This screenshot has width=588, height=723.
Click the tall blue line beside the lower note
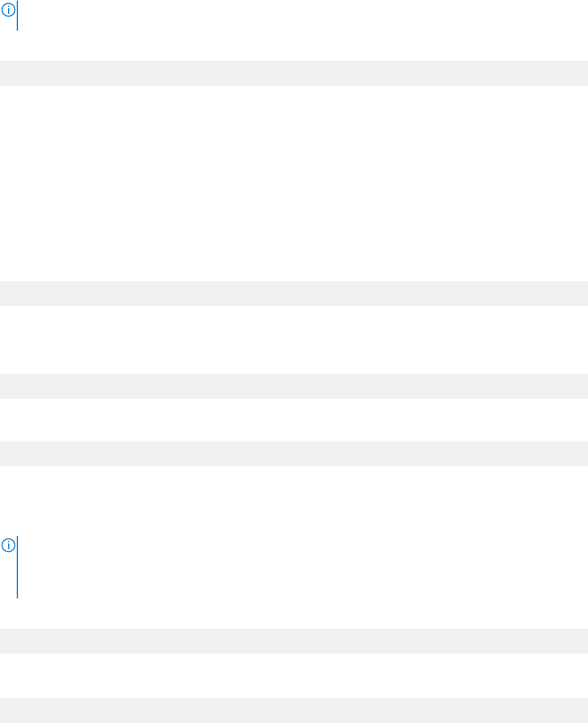click(17, 567)
